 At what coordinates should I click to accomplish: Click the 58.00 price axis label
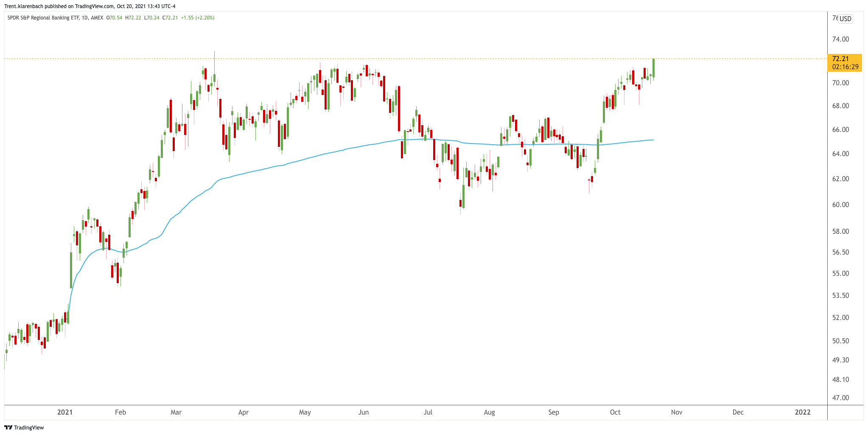click(840, 231)
